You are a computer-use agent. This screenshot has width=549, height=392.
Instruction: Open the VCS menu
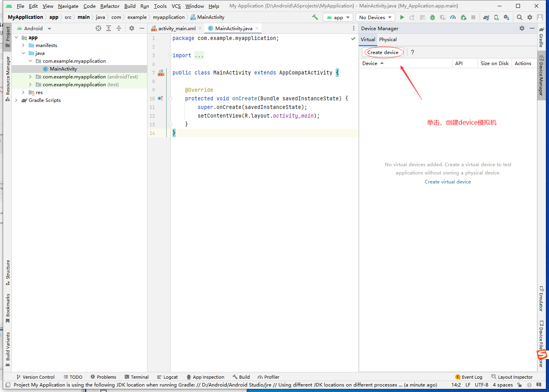(176, 6)
